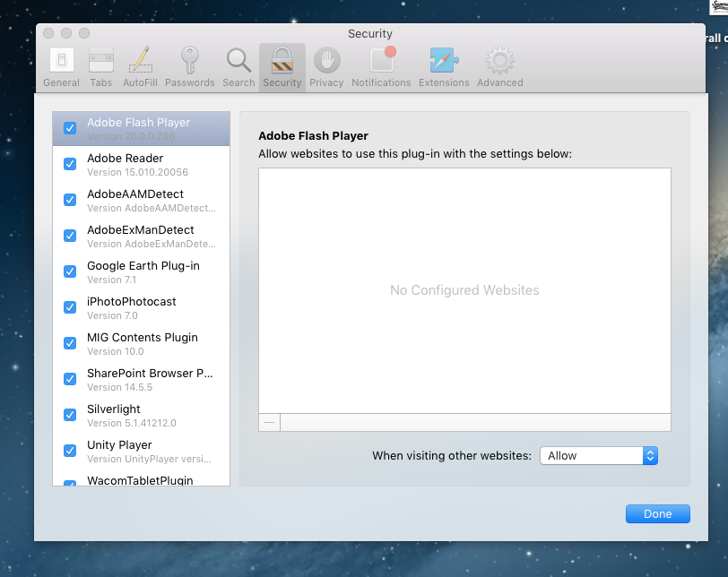Open the Extensions preferences pane
The image size is (728, 577).
pyautogui.click(x=444, y=68)
